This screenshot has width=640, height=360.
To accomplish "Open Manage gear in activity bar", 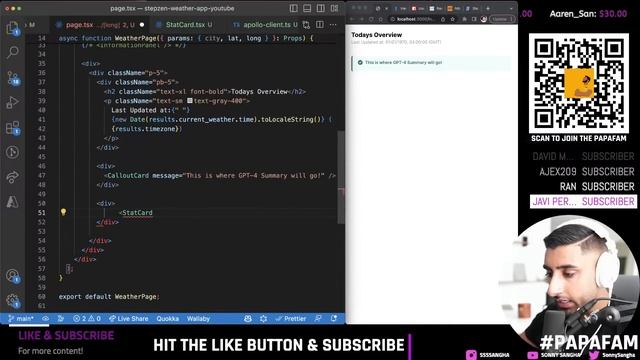I will point(13,301).
